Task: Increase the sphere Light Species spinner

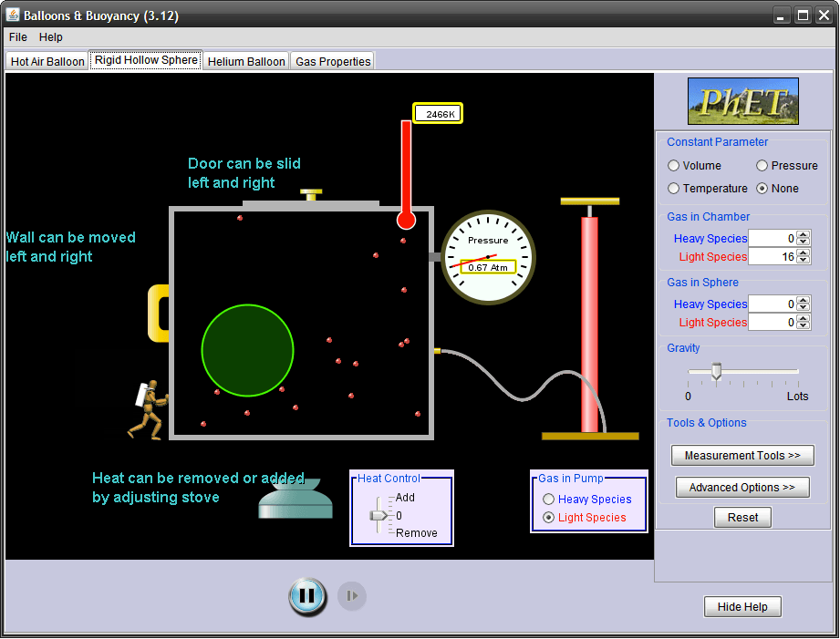Action: coord(802,317)
